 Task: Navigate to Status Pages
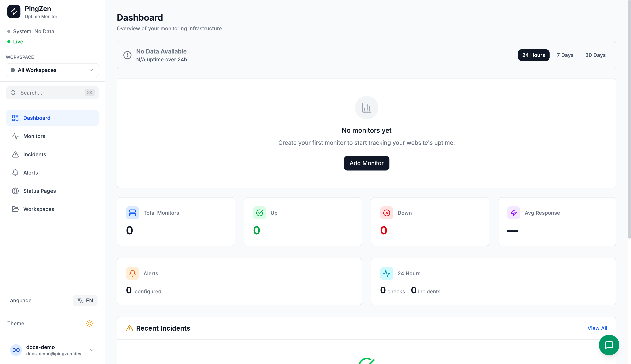pyautogui.click(x=52, y=191)
